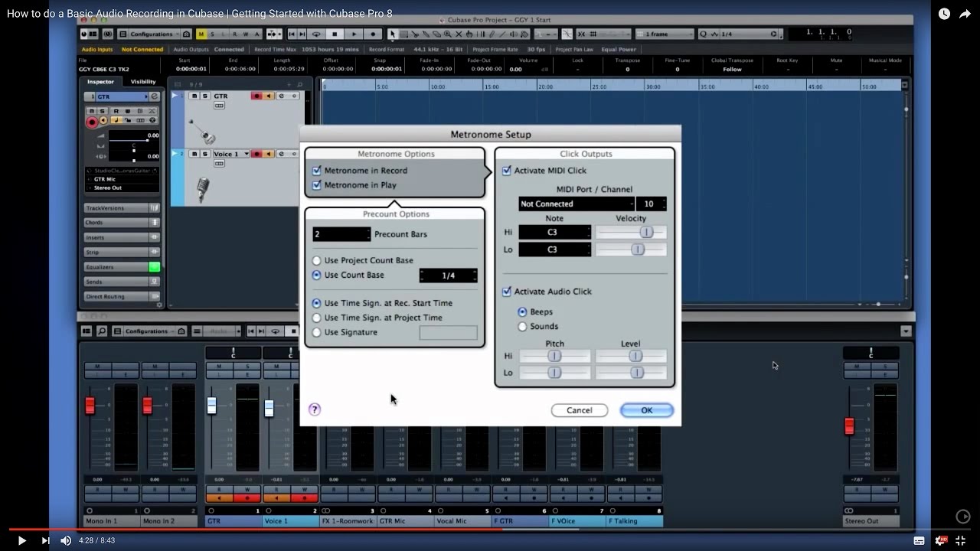Viewport: 980px width, 551px height.
Task: Adjust the Hi Pitch slider
Action: pos(554,355)
